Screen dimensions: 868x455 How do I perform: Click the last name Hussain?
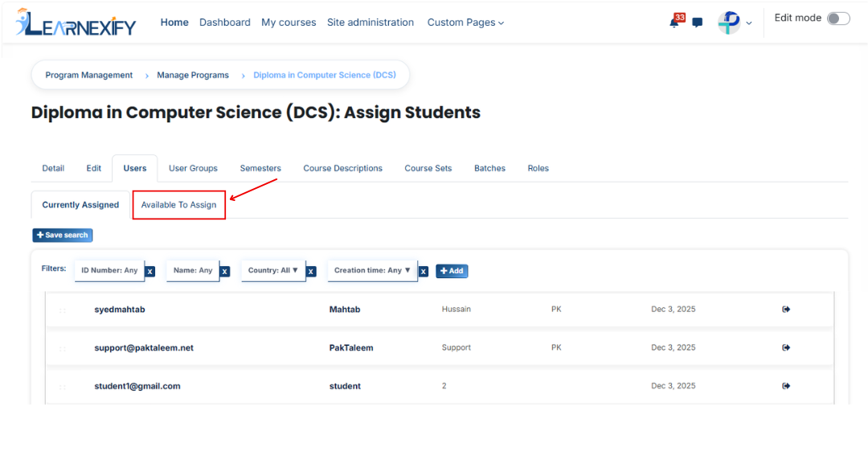click(457, 309)
